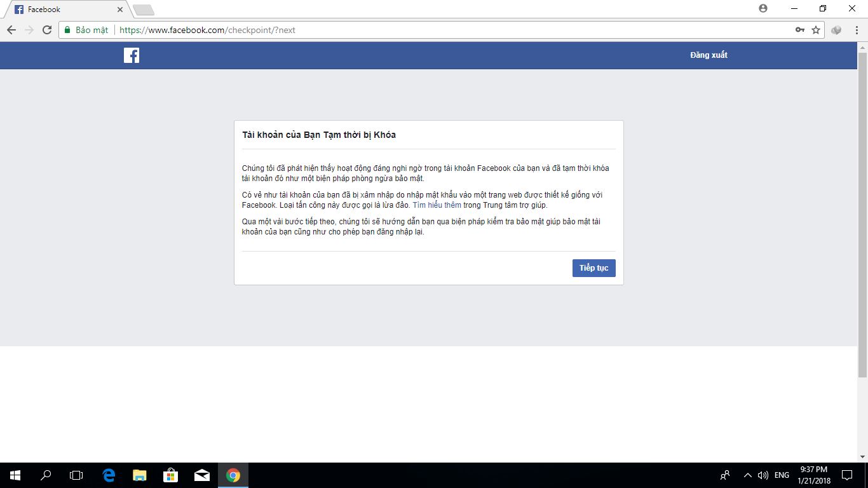Open the Tìm hiểu thêm link
Screen dimensions: 868x488
click(437, 205)
